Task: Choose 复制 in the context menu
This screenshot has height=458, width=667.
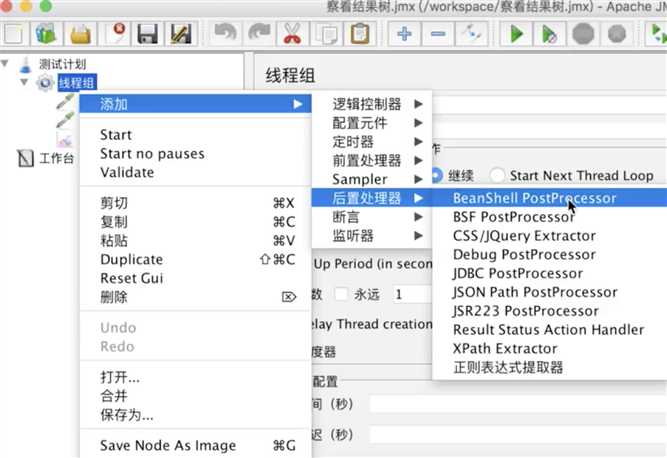Action: pos(196,222)
